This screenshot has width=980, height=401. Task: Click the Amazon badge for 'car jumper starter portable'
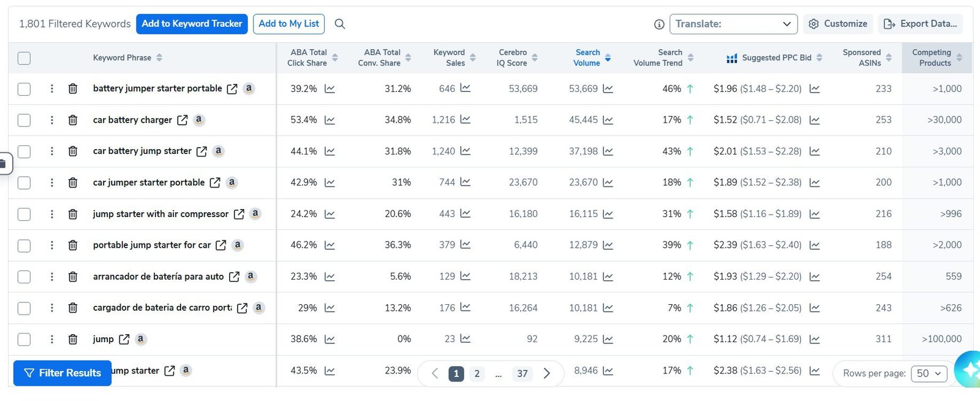232,182
